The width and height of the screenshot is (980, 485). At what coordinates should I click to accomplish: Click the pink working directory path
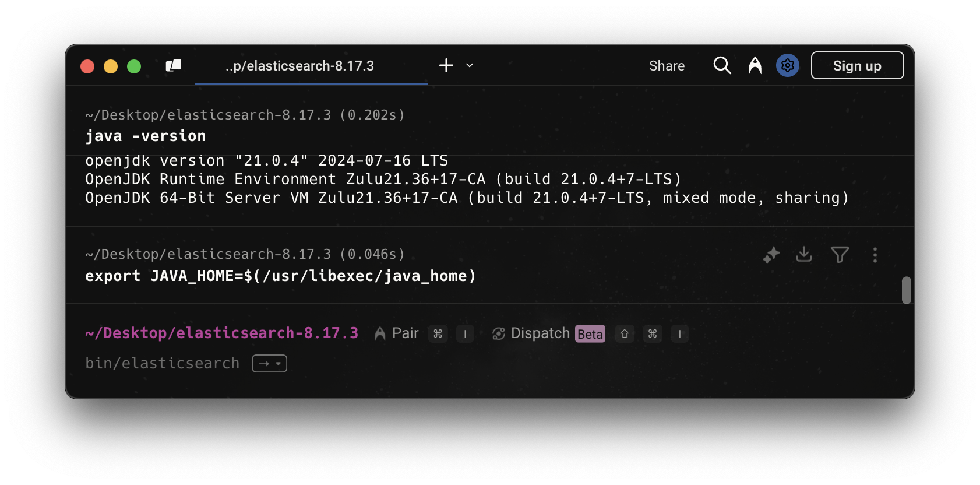click(x=221, y=333)
